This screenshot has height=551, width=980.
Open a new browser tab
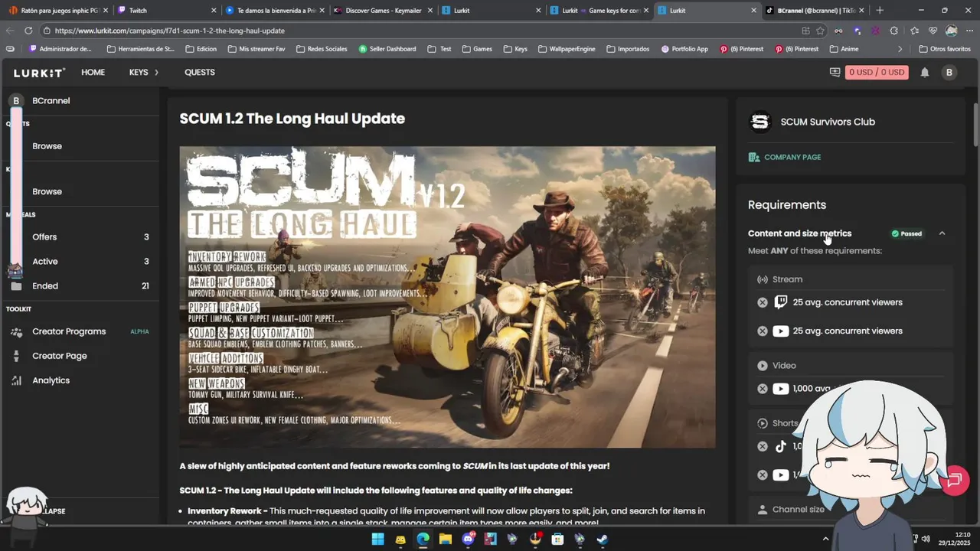pyautogui.click(x=880, y=11)
